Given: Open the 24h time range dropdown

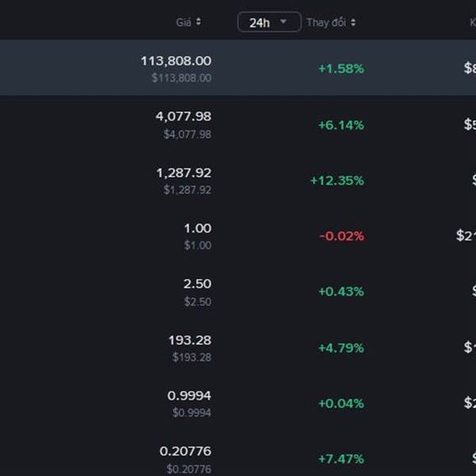Looking at the screenshot, I should pos(269,22).
